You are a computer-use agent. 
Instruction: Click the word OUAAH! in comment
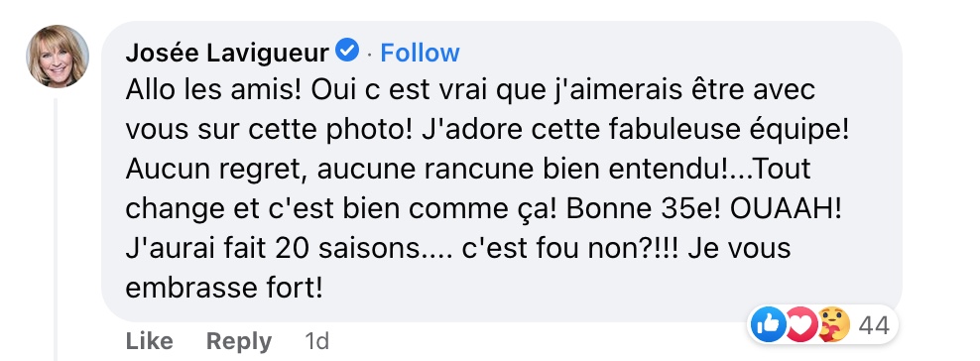click(786, 208)
